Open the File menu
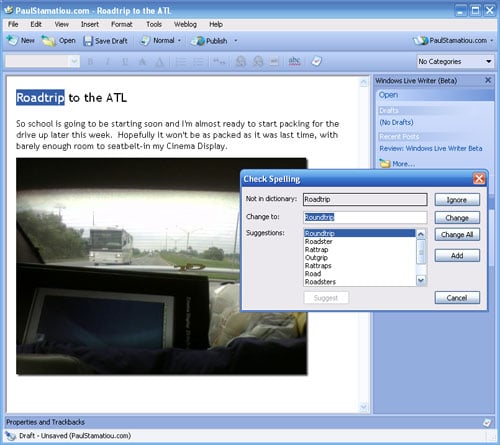Viewport: 500px width, 445px height. click(13, 24)
